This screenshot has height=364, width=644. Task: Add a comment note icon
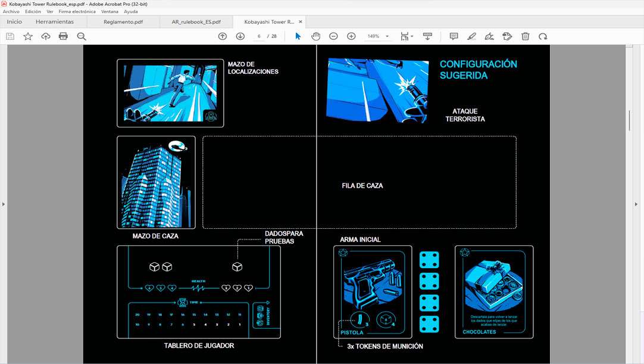click(x=454, y=36)
